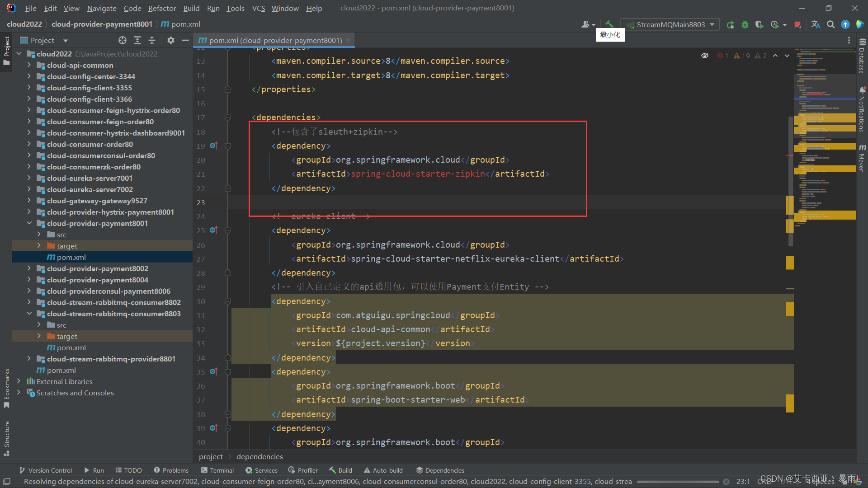Open the Refactor menu
The width and height of the screenshot is (868, 488).
pos(162,8)
